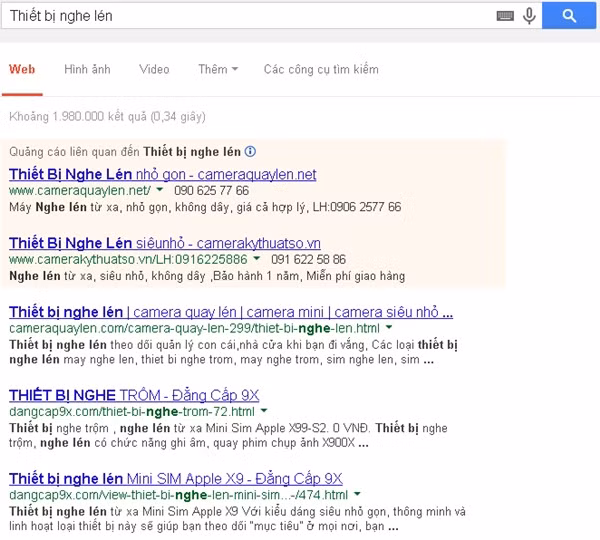This screenshot has height=540, width=600.
Task: Click the green URL www.camerakythuatso.vn/LH:0916225886
Action: tap(128, 259)
